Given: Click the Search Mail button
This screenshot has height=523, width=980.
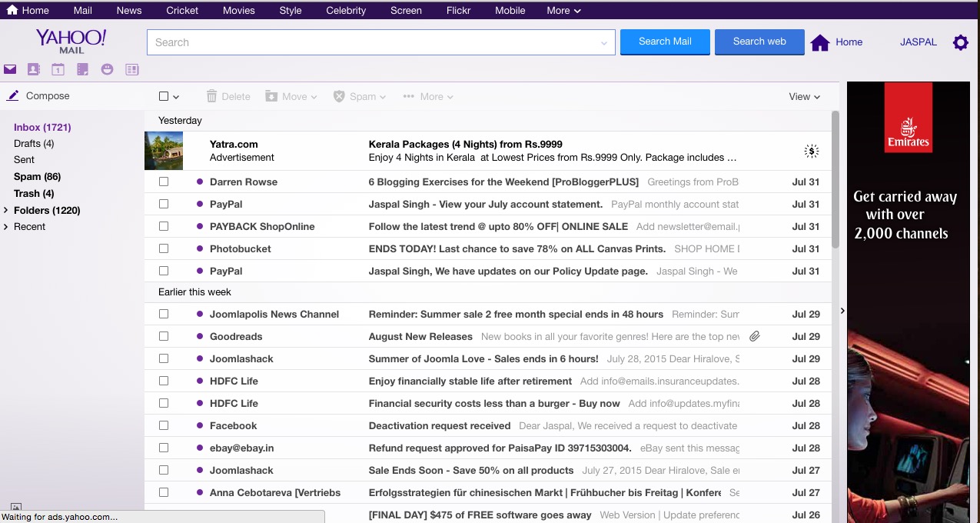Looking at the screenshot, I should coord(665,42).
